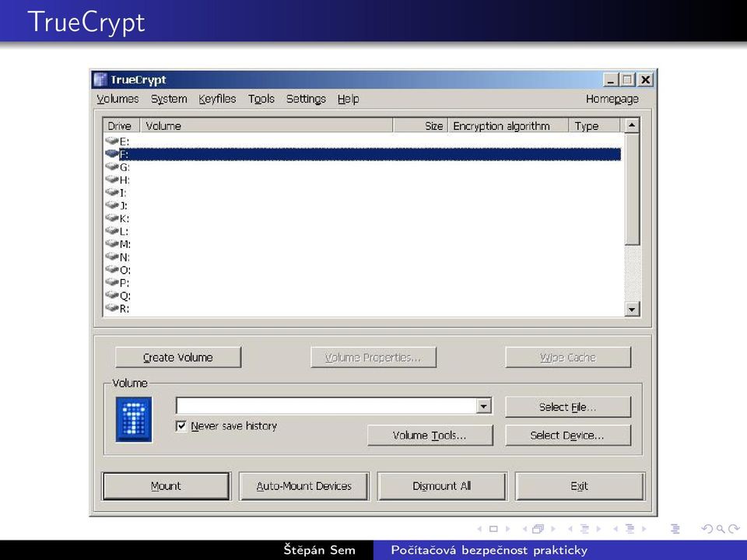Click the drive icon next to Q:
The width and height of the screenshot is (747, 560).
pyautogui.click(x=112, y=296)
